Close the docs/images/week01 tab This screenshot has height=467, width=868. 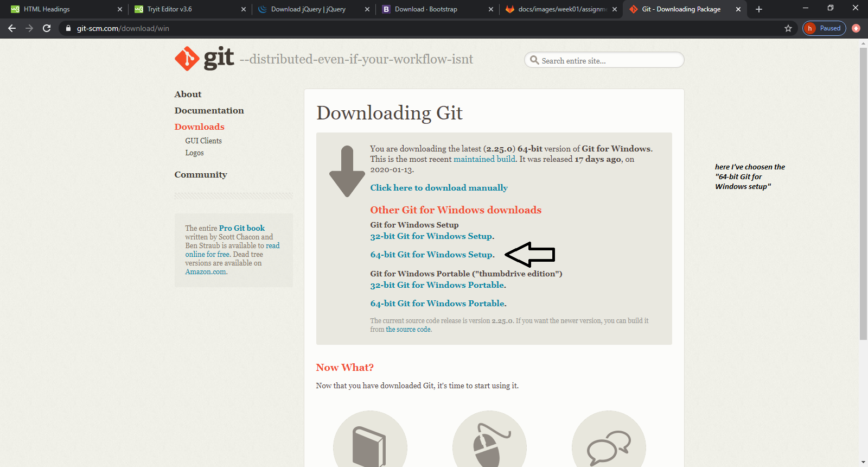tap(615, 9)
